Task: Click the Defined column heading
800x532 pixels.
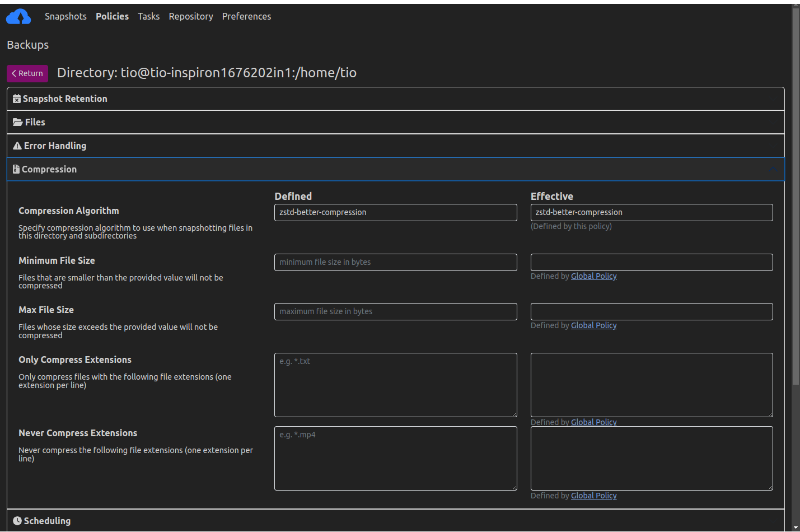Action: [293, 197]
